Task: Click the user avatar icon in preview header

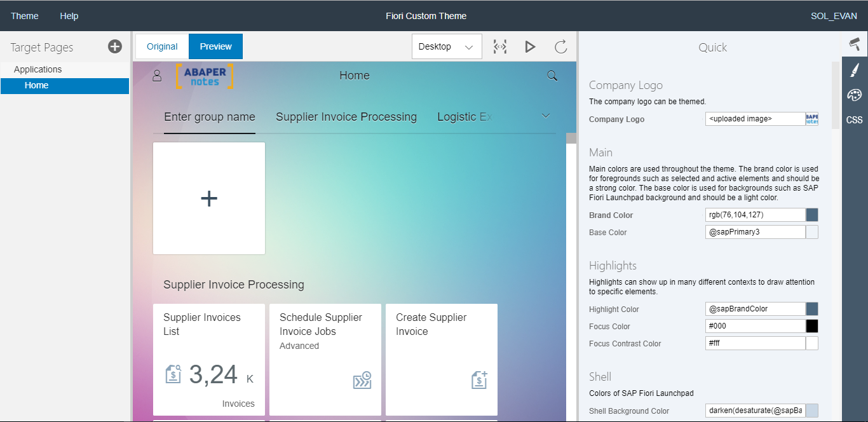Action: (158, 75)
